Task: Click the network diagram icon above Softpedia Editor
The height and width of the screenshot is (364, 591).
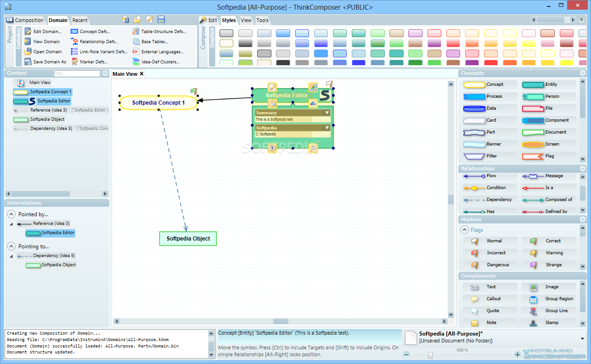Action: click(x=313, y=87)
